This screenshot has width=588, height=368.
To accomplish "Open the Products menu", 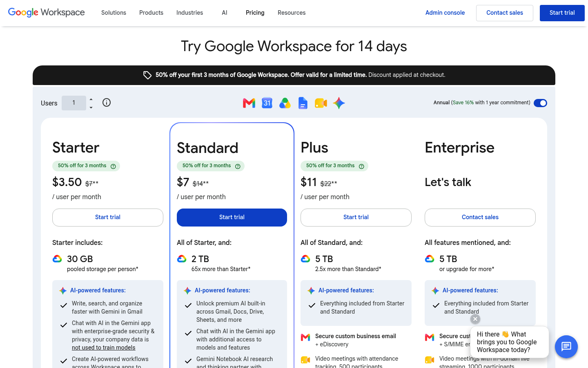I will pyautogui.click(x=151, y=13).
